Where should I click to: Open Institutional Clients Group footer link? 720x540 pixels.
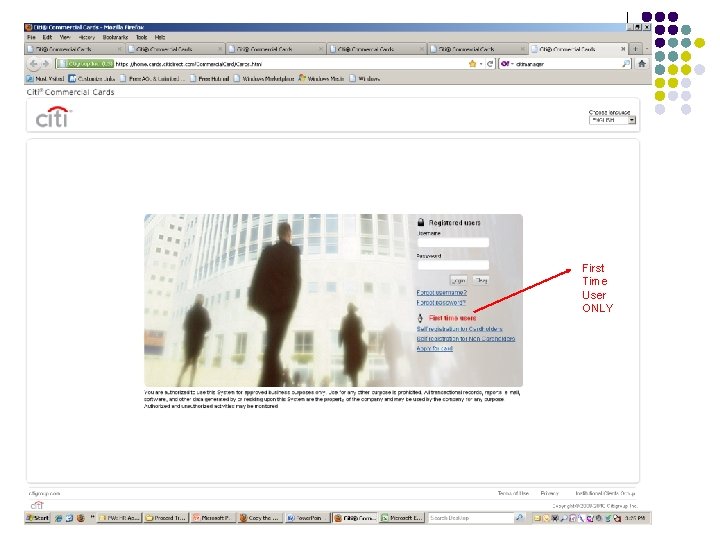[x=605, y=493]
